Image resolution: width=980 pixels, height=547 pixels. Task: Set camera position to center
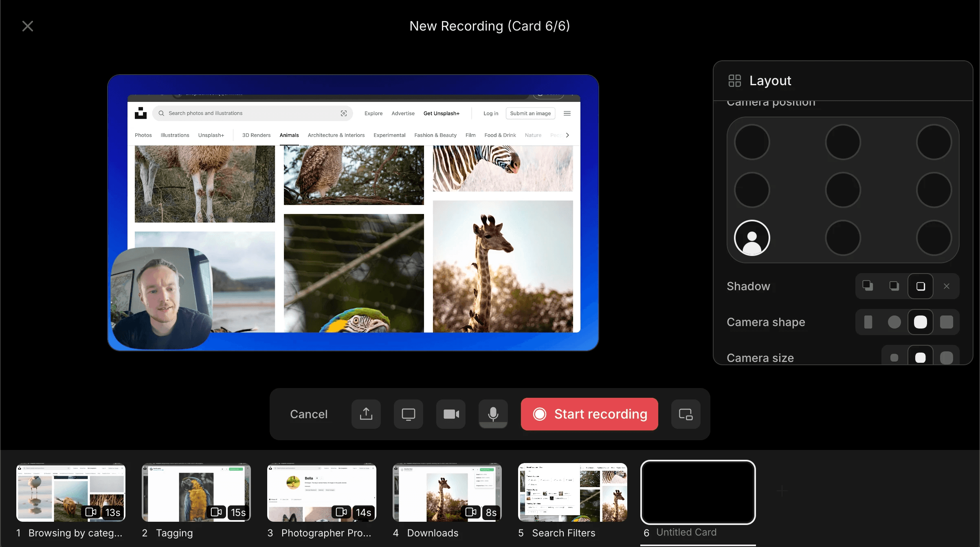click(x=843, y=190)
